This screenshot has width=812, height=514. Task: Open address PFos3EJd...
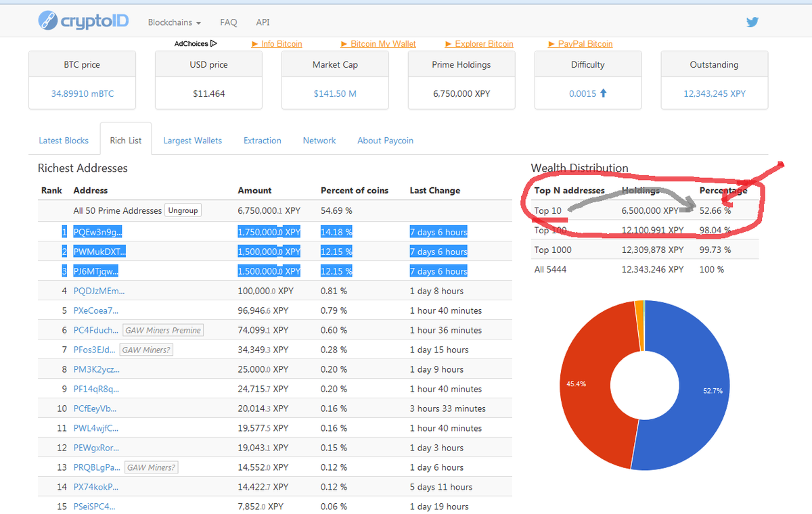(x=94, y=350)
